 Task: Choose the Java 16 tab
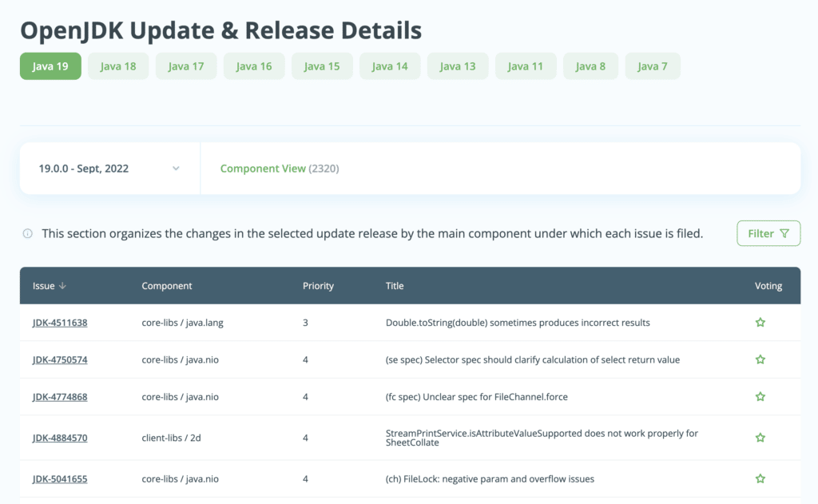tap(254, 66)
